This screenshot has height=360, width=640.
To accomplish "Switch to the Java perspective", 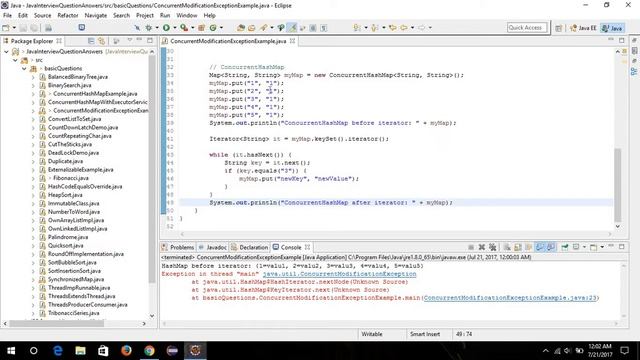I will (x=612, y=28).
